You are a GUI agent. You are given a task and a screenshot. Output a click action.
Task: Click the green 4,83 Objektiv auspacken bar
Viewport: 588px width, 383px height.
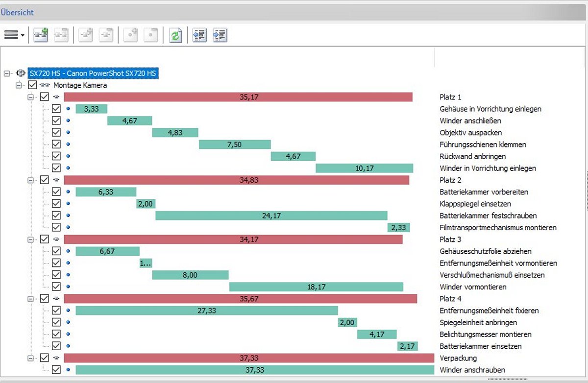pyautogui.click(x=175, y=133)
